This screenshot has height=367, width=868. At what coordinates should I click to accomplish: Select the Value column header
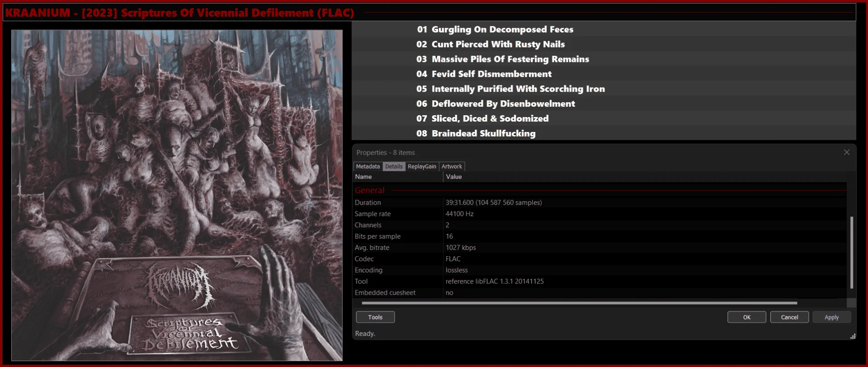[645, 177]
